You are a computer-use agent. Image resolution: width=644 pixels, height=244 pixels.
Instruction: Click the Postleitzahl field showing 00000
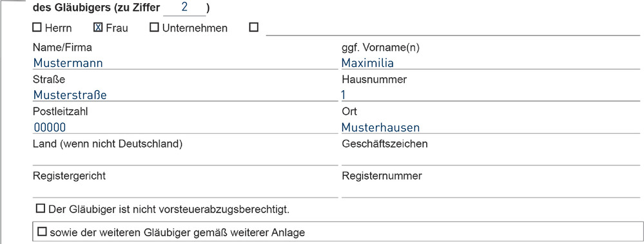[185, 127]
